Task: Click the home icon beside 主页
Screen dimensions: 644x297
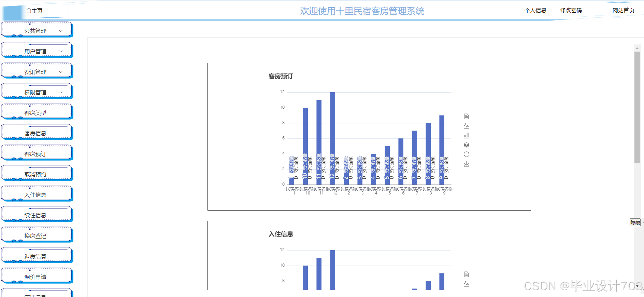Action: [x=29, y=11]
